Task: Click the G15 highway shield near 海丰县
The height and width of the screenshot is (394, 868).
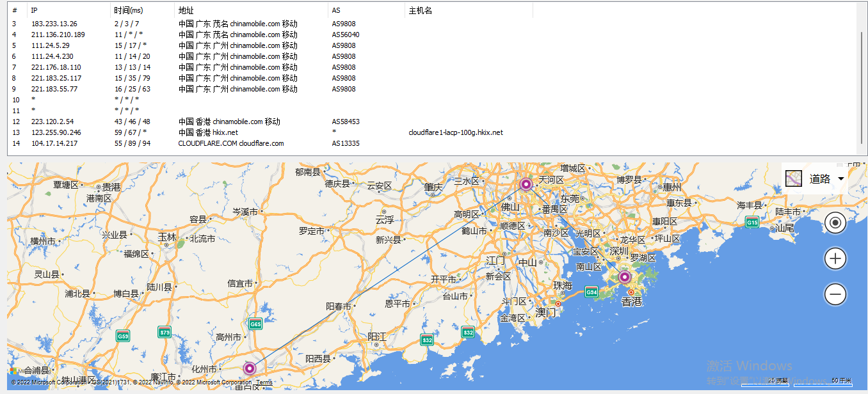Action: (752, 223)
